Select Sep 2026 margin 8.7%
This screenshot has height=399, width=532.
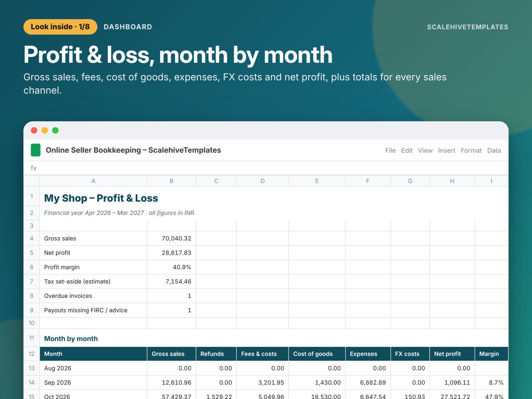[492, 383]
